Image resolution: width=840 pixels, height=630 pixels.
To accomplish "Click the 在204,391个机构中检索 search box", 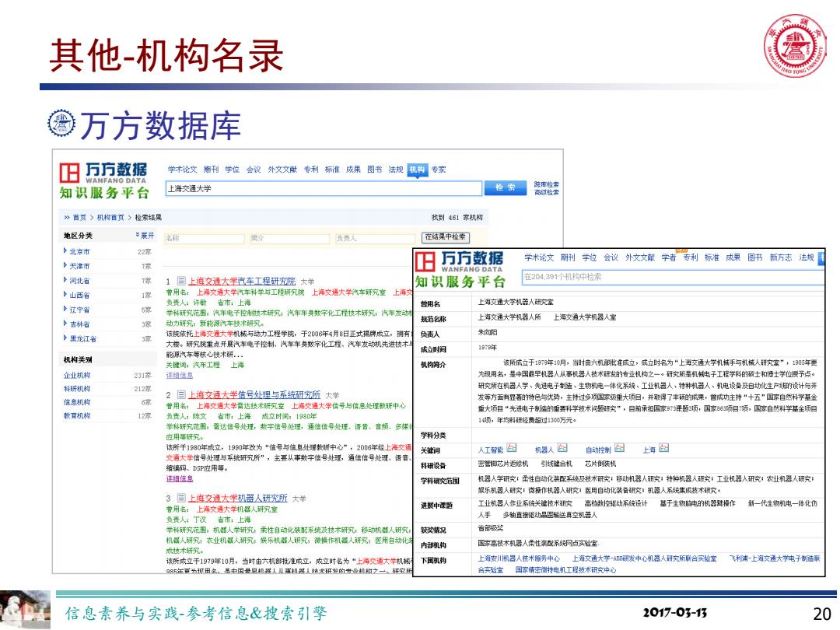I will tap(672, 277).
